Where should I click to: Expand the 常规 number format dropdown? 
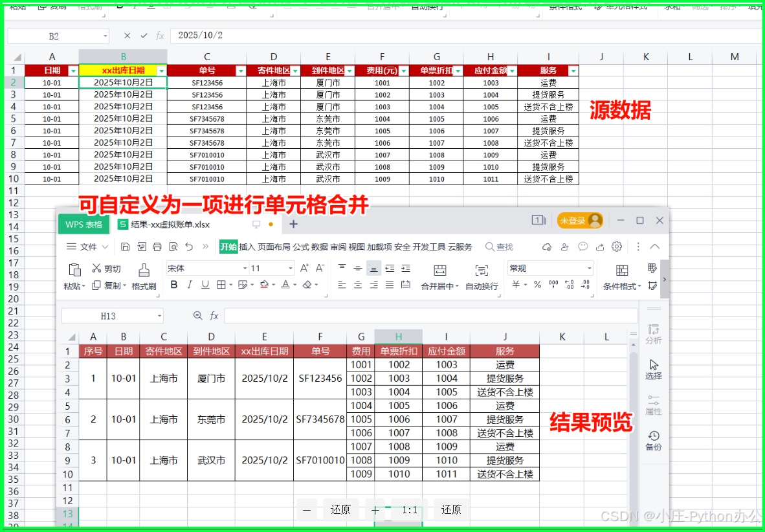(589, 269)
